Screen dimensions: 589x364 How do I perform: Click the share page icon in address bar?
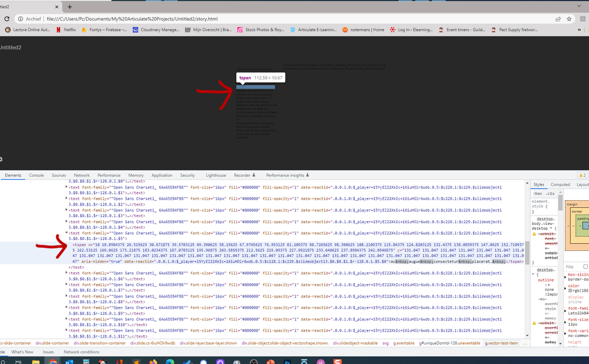tap(558, 19)
